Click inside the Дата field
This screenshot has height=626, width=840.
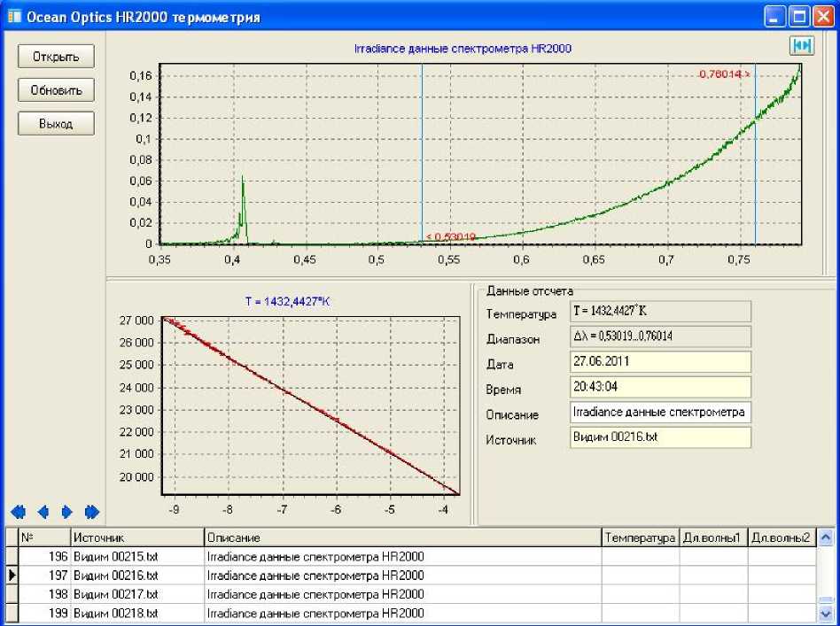pos(660,363)
